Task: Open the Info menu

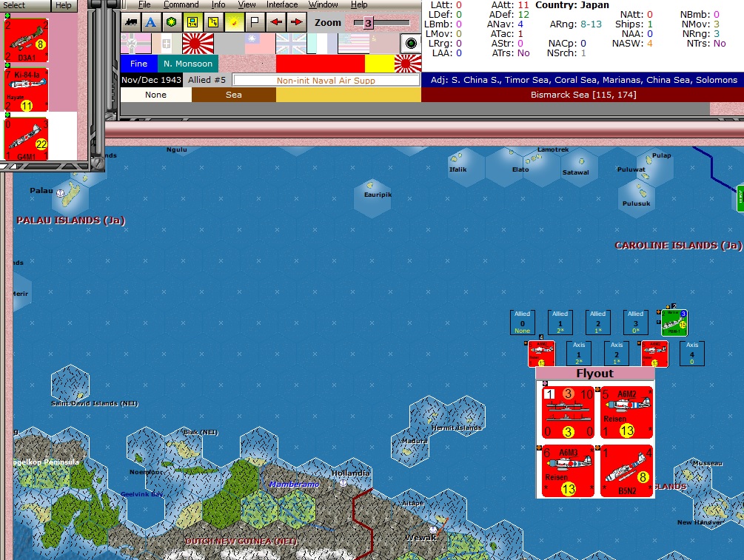Action: click(x=218, y=4)
